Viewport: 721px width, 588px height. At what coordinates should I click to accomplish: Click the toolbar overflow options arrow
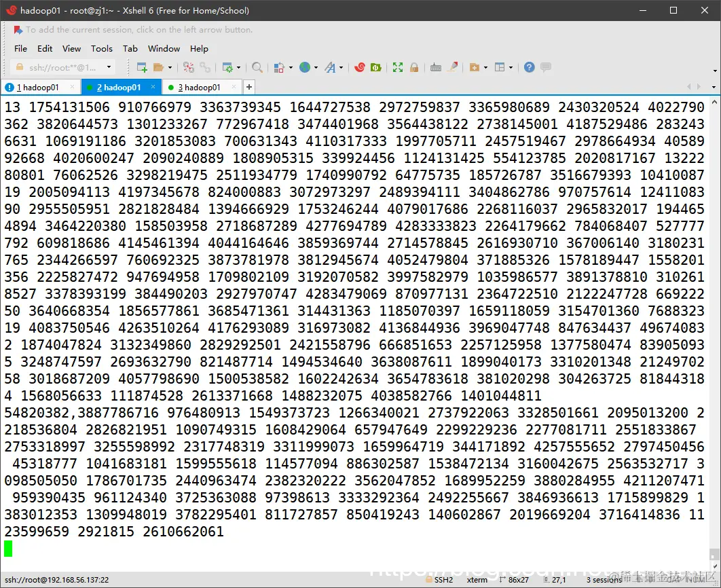(x=715, y=71)
